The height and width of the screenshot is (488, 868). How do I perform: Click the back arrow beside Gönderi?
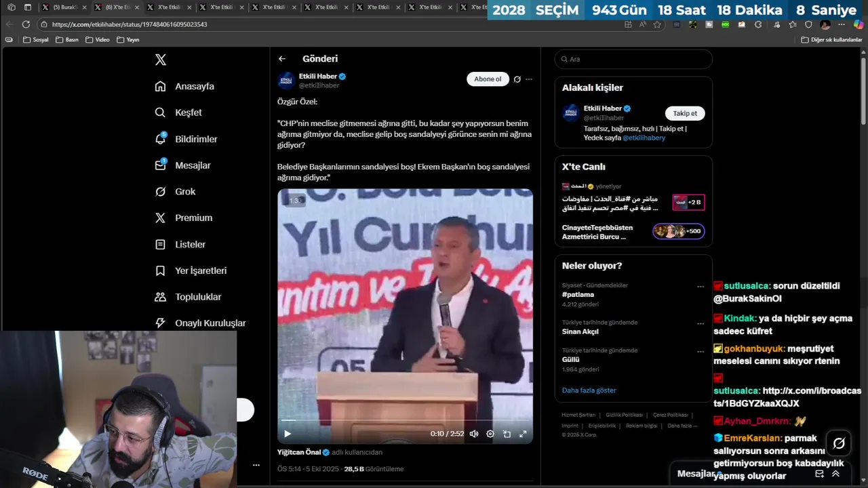(x=282, y=59)
